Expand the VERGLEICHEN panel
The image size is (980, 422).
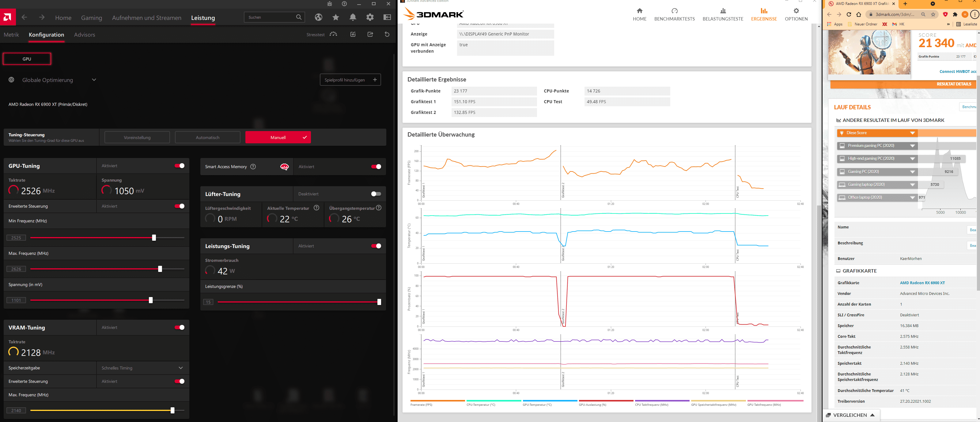tap(851, 415)
